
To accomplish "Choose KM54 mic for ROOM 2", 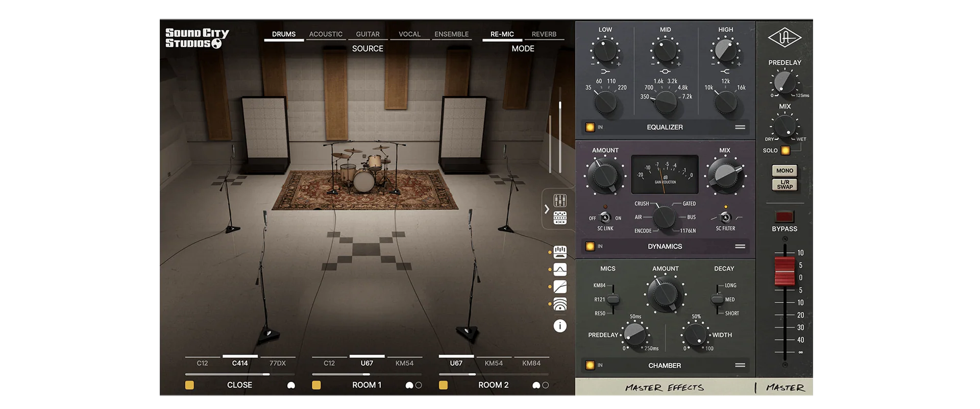I will (494, 363).
